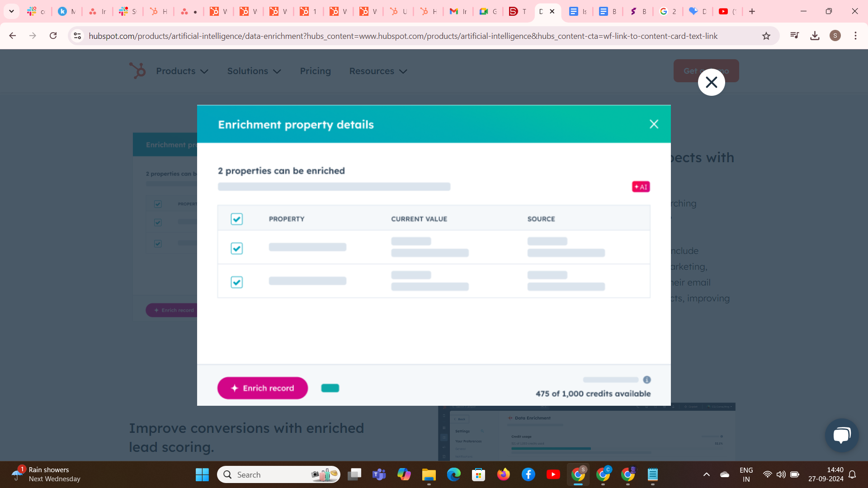Click the Enrich record button
The height and width of the screenshot is (488, 868).
pyautogui.click(x=263, y=388)
